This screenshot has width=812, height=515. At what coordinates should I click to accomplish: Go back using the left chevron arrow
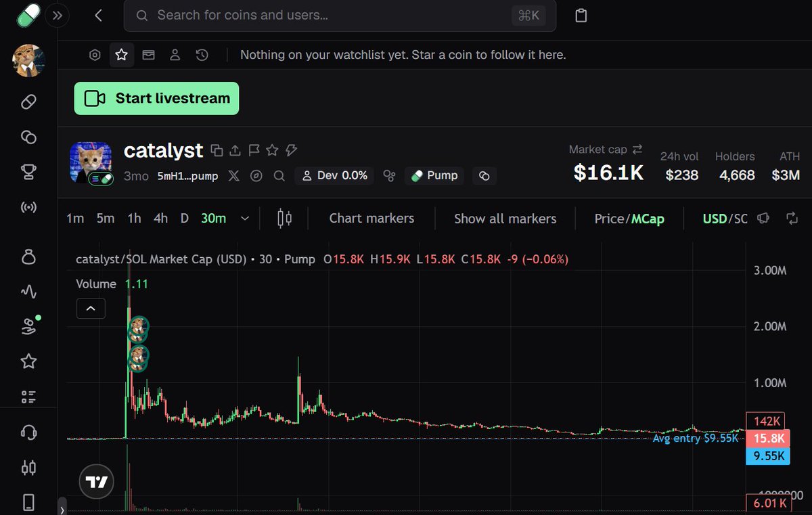99,15
